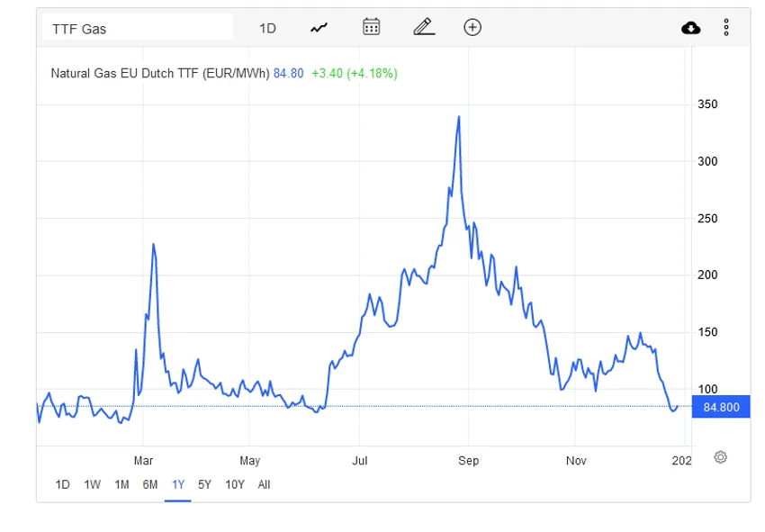Image resolution: width=765 pixels, height=532 pixels.
Task: Show the 10Y price history
Action: tap(235, 484)
